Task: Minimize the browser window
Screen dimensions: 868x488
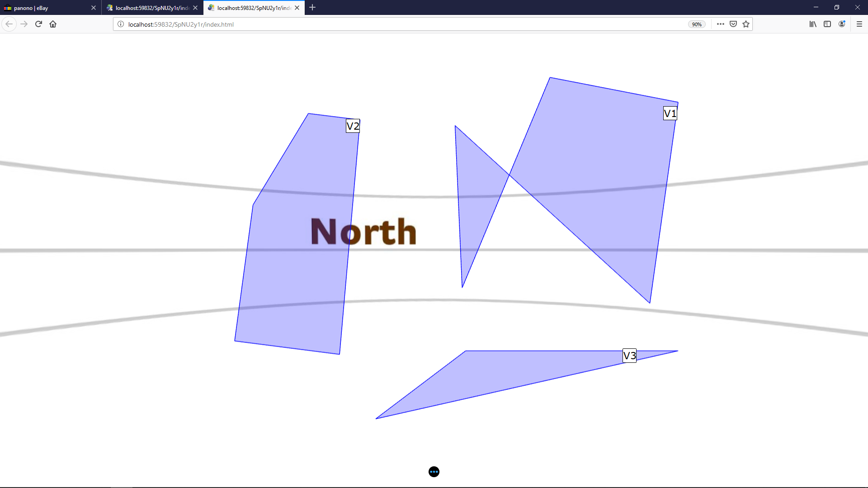Action: pyautogui.click(x=816, y=7)
